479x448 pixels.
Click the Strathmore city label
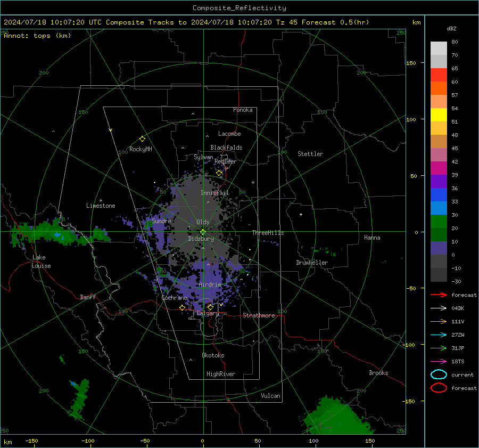coord(259,315)
